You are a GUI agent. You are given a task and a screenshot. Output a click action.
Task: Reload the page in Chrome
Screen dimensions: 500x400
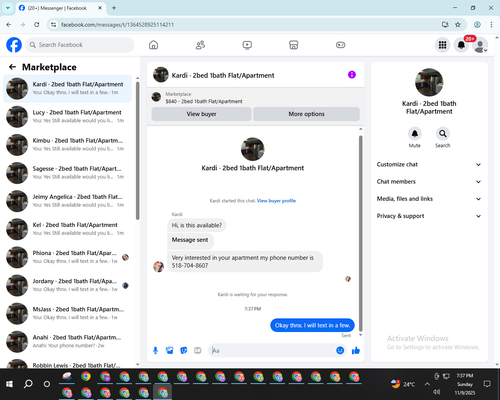[x=37, y=25]
